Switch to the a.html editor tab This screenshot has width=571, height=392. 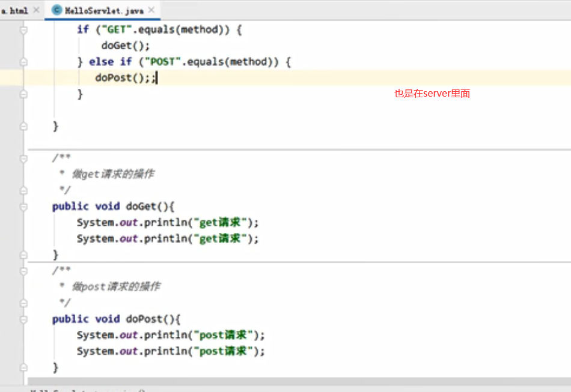14,11
